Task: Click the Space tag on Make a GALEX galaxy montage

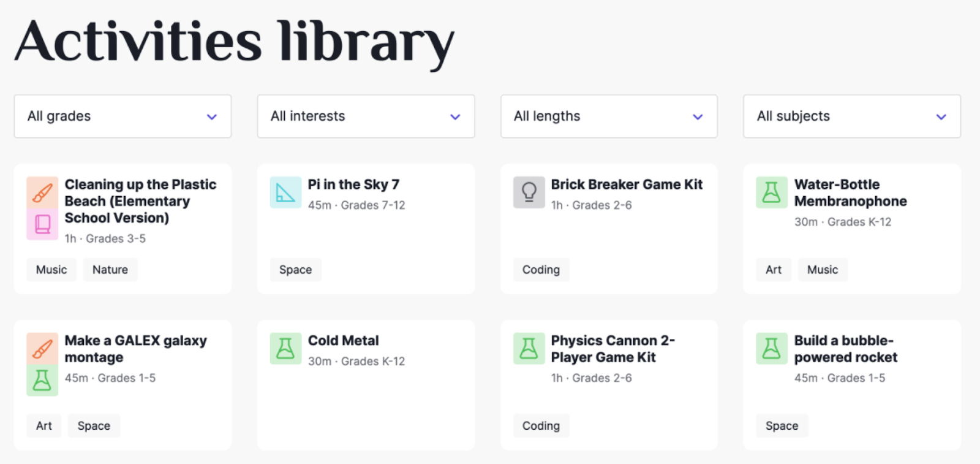Action: (94, 426)
